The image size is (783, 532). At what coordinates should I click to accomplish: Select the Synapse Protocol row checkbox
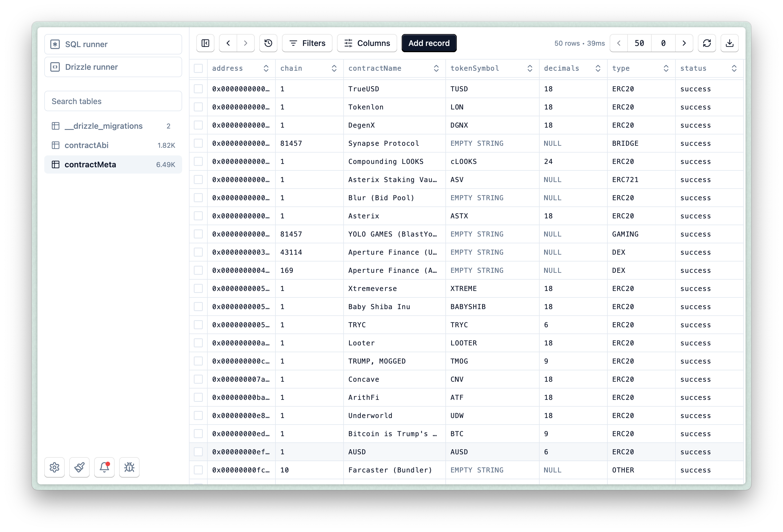pos(199,143)
